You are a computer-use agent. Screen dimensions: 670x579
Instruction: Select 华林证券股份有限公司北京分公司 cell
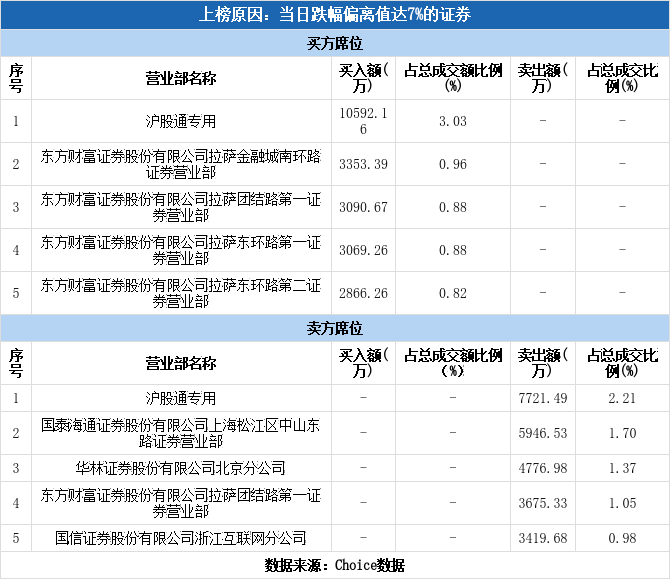click(180, 468)
